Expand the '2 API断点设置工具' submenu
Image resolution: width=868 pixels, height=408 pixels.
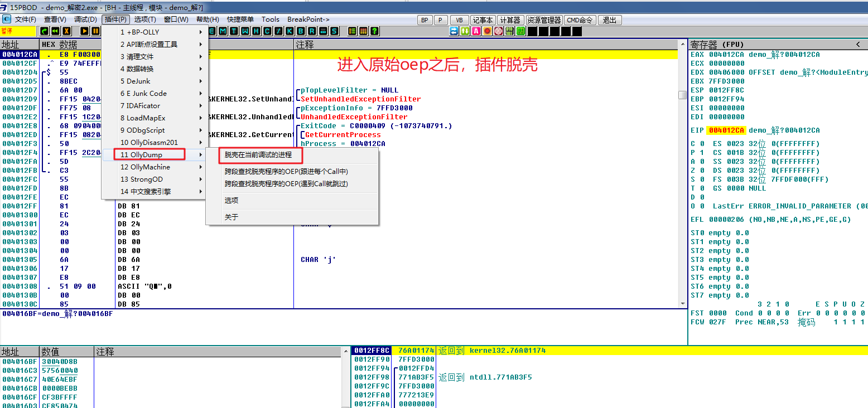point(155,44)
